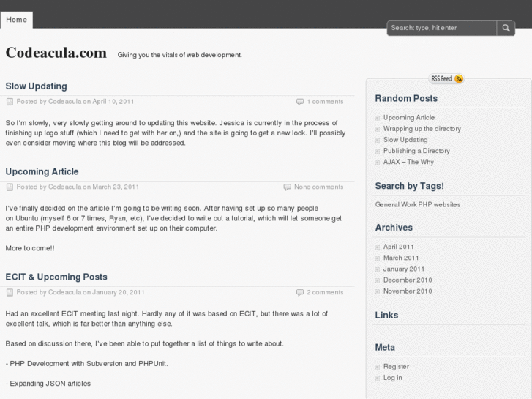Screen dimensions: 532x399
Task: View the November 2010 archive
Action: [x=408, y=291]
